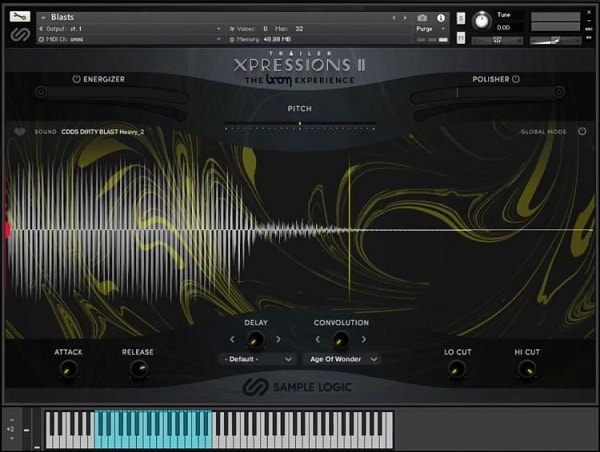
Task: Select previous Convolution preset arrow
Action: pyautogui.click(x=318, y=339)
